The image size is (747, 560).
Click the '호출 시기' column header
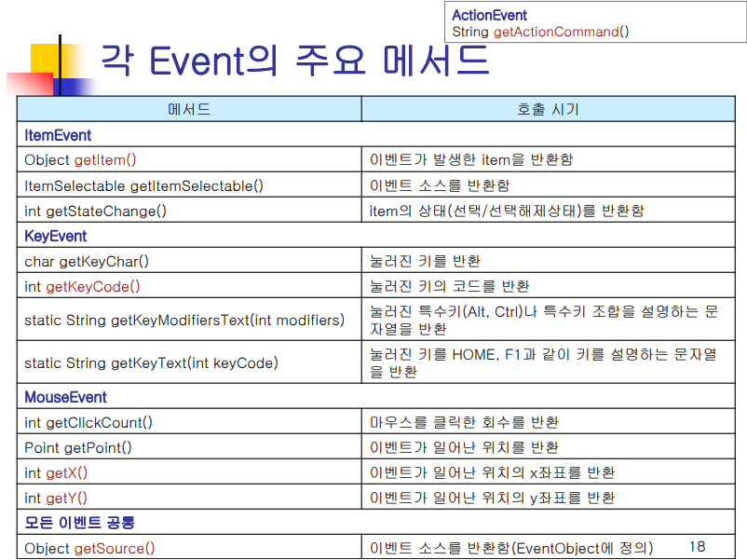point(549,109)
